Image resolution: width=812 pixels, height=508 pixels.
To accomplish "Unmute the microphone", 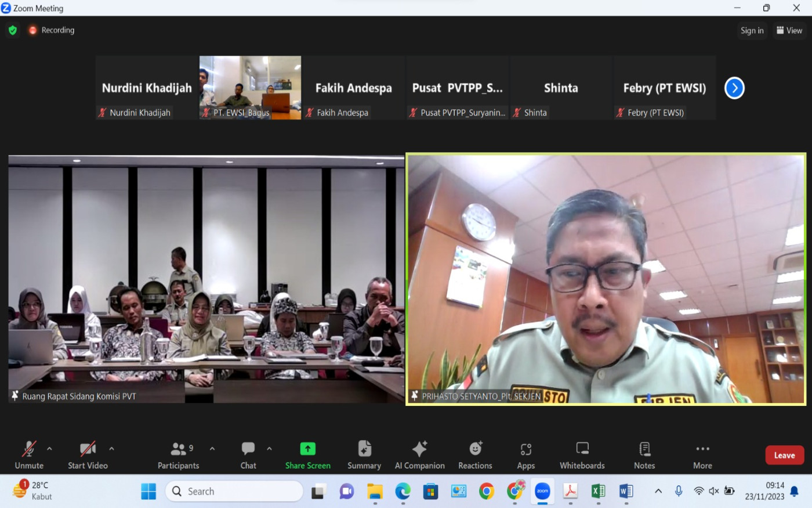I will coord(29,455).
